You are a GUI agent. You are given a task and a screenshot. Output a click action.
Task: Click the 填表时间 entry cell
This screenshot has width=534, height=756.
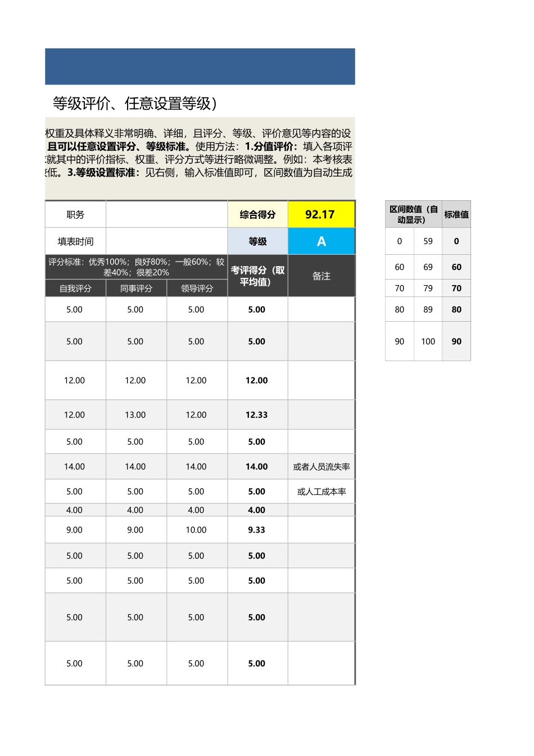(167, 241)
